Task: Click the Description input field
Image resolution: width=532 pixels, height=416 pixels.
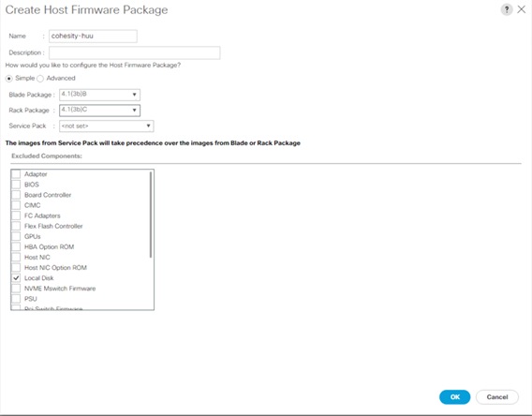Action: coord(134,52)
